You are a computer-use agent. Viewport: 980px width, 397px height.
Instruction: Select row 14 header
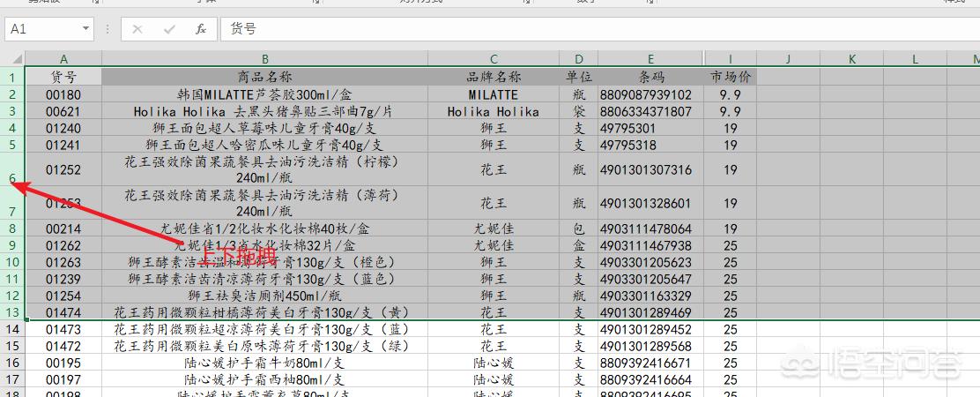point(12,329)
